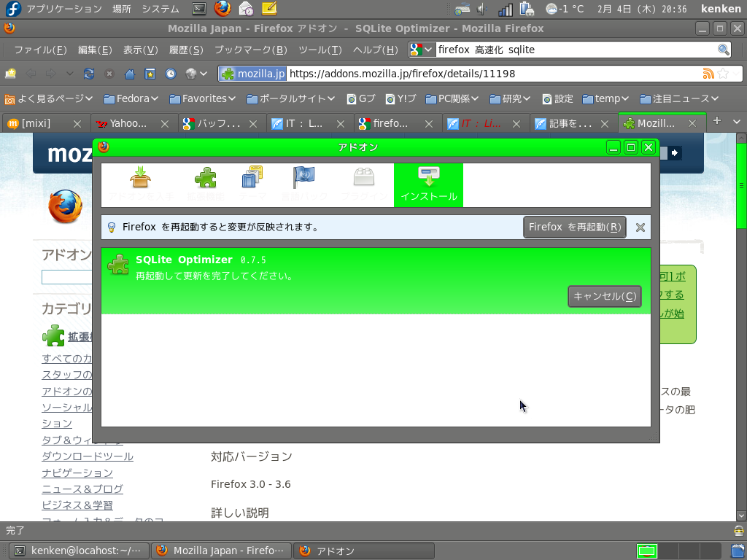The height and width of the screenshot is (560, 747).
Task: Open the アドオンを入手 panel icon
Action: tap(139, 177)
